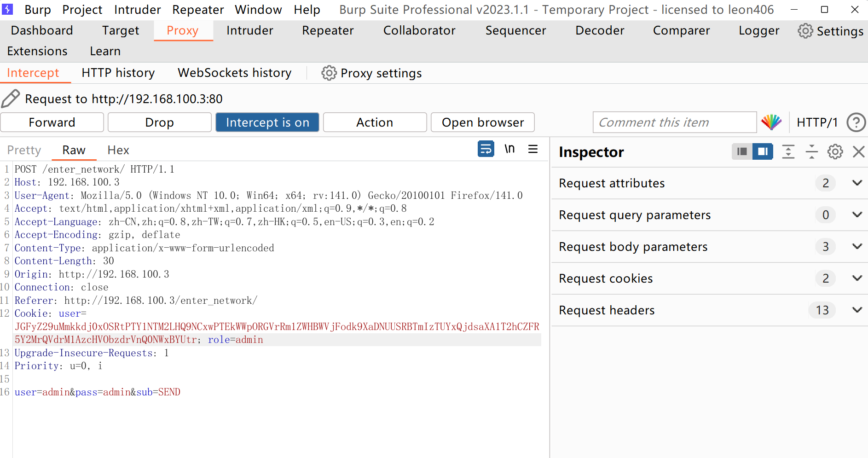This screenshot has height=458, width=868.
Task: Open Proxy settings gear icon
Action: [329, 73]
